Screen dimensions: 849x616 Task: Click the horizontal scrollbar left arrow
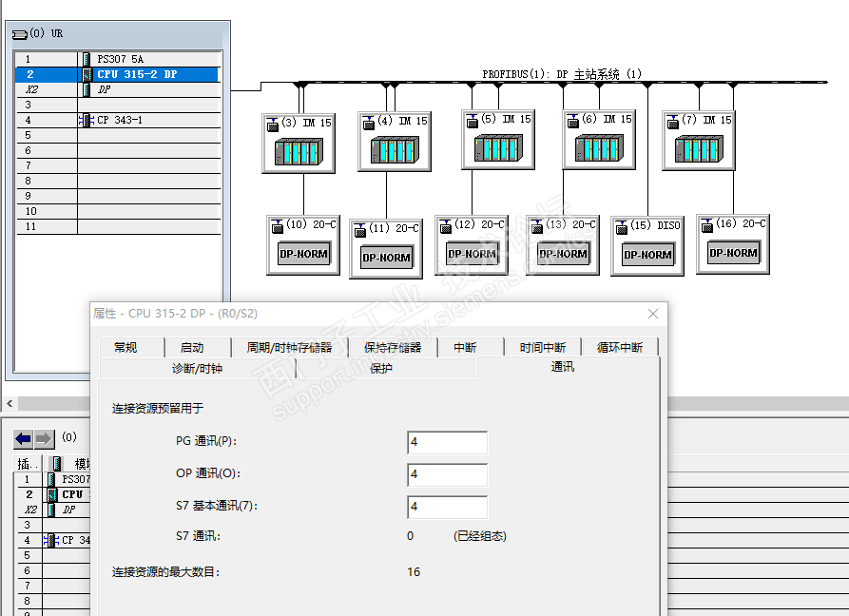tap(10, 403)
